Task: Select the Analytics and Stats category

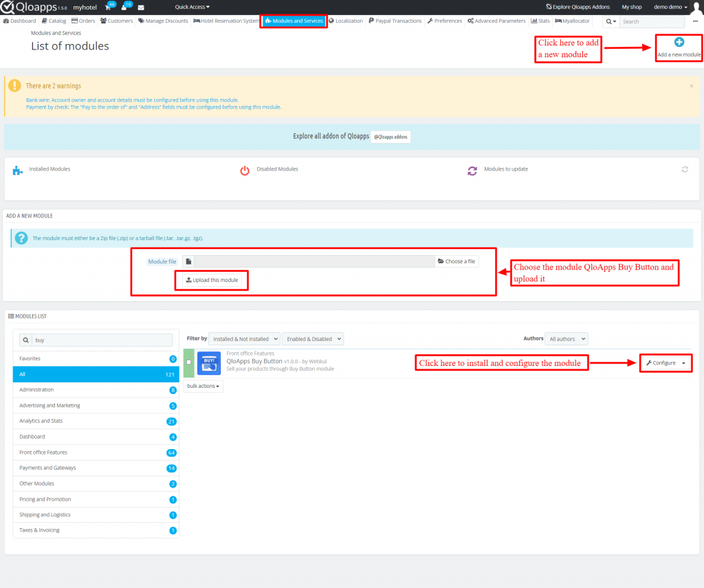Action: [96, 421]
